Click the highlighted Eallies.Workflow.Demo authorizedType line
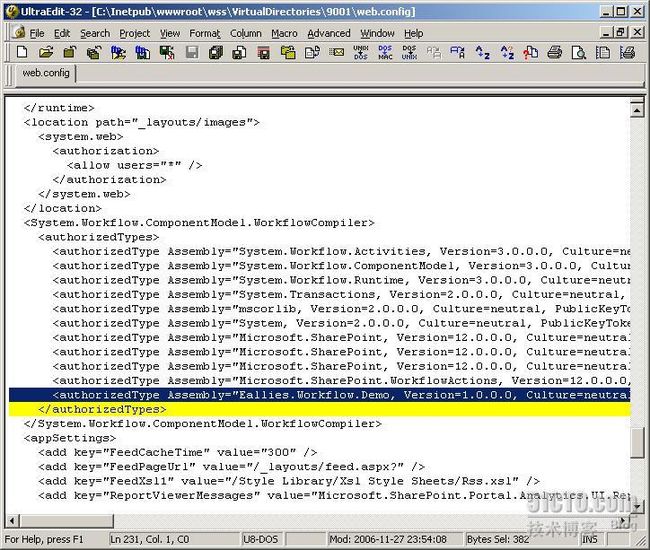Image resolution: width=650 pixels, height=550 pixels. [x=320, y=395]
